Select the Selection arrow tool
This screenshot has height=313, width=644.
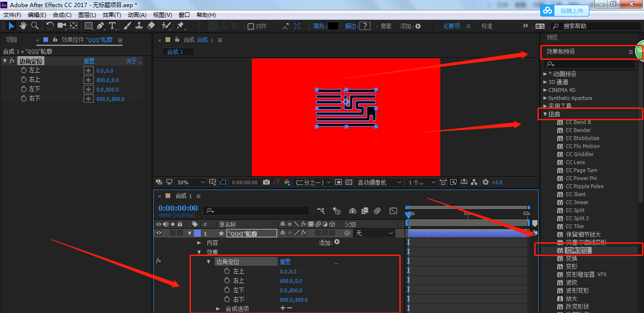point(11,26)
